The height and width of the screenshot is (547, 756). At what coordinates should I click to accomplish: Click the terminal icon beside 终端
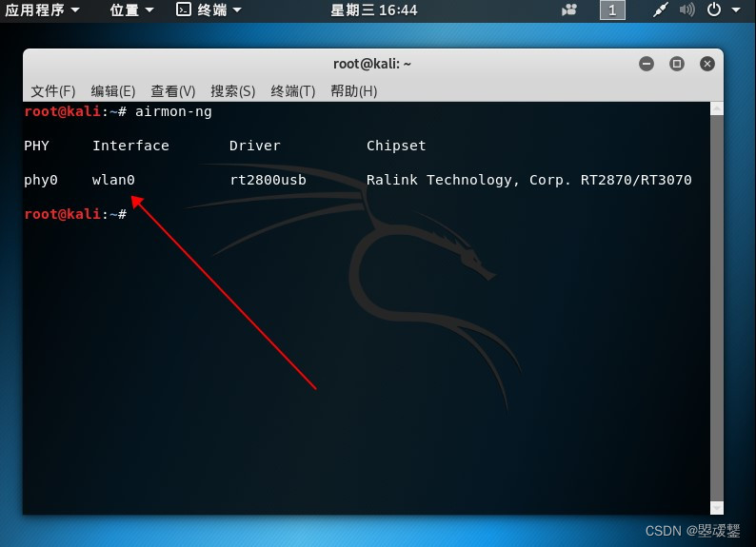point(183,10)
